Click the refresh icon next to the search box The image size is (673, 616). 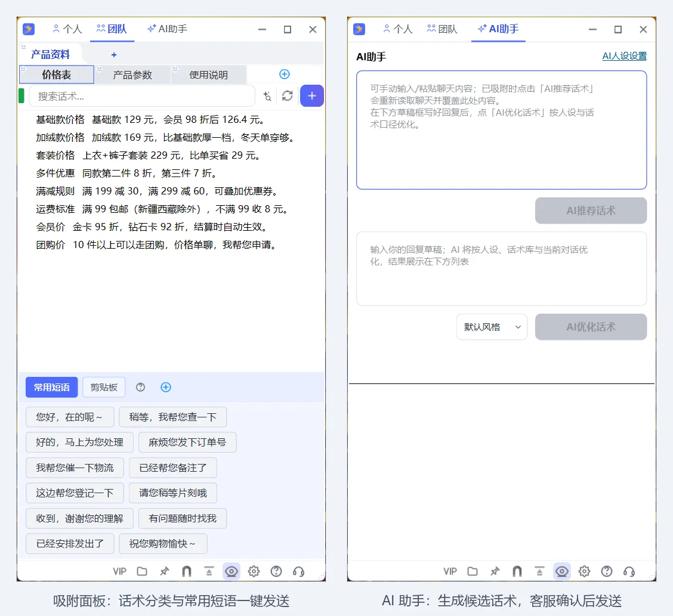287,95
